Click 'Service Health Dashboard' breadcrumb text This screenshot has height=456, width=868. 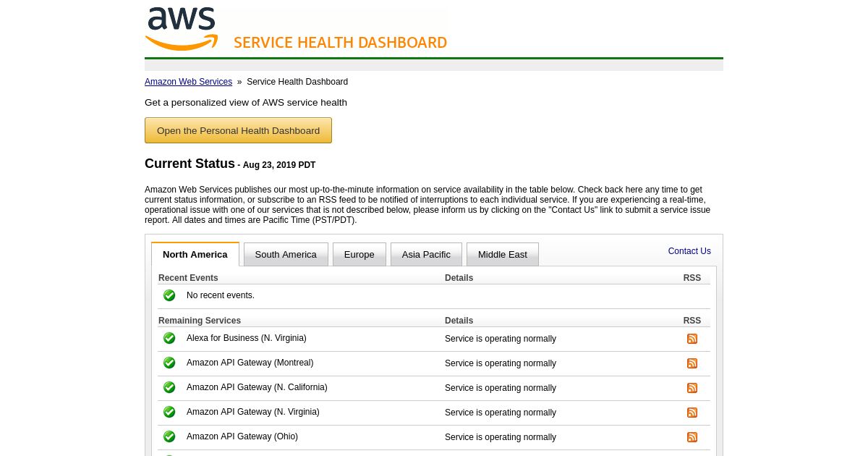click(297, 82)
